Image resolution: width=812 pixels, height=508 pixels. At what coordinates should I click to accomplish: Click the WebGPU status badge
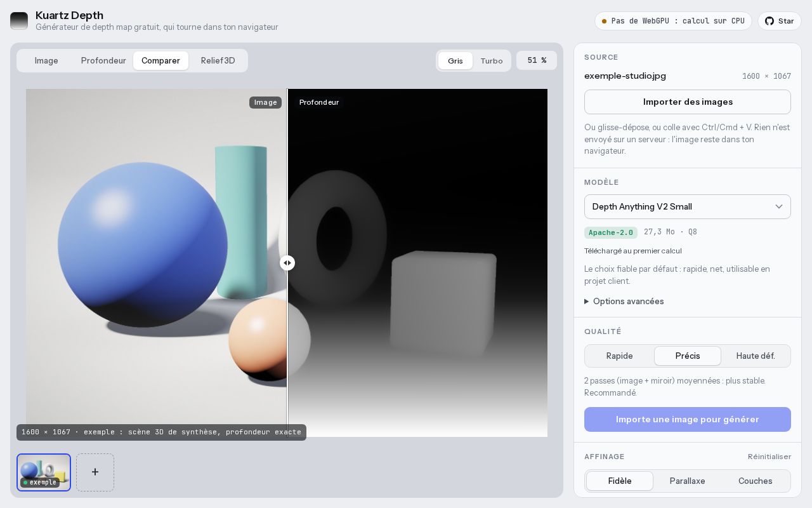click(x=673, y=21)
